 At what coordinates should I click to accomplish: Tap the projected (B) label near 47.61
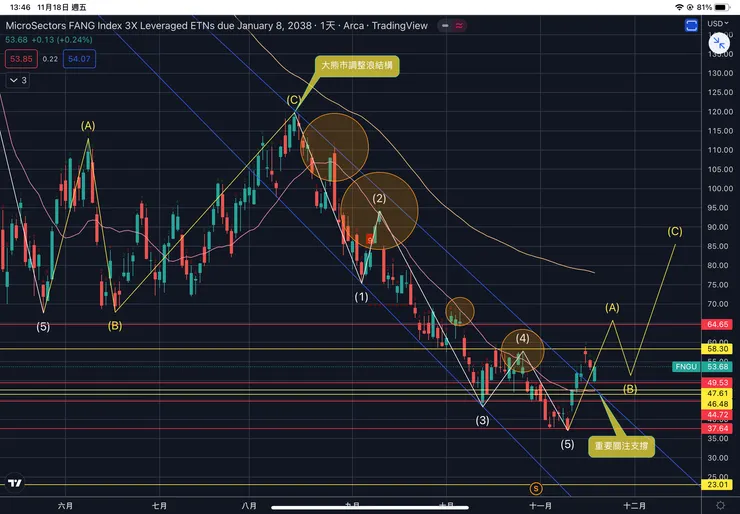tap(630, 389)
